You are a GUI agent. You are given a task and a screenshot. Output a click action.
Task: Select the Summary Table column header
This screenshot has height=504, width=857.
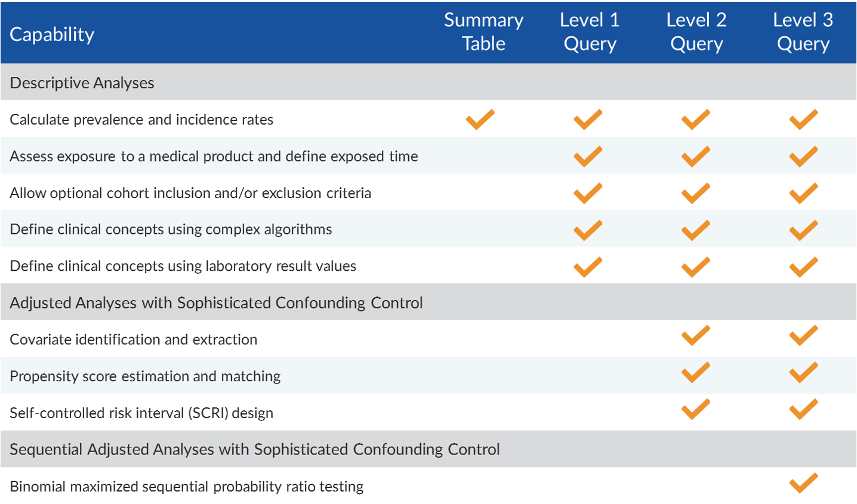tap(483, 32)
